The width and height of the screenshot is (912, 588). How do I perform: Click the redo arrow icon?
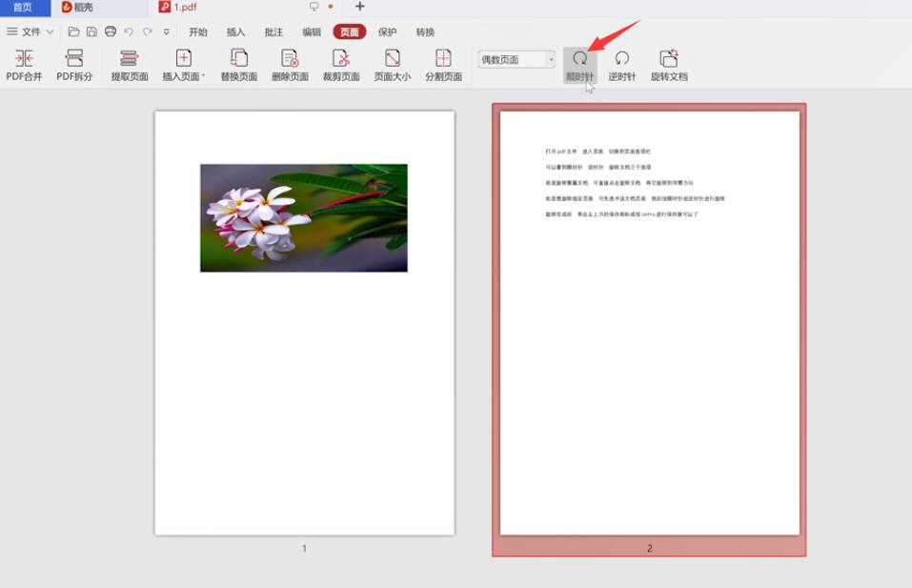pos(148,31)
